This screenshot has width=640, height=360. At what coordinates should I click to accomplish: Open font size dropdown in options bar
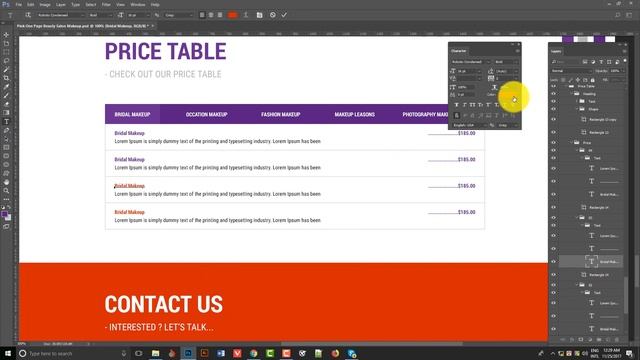[x=138, y=15]
